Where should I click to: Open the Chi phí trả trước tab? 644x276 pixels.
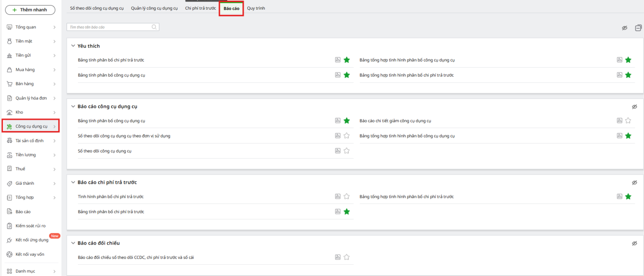[x=200, y=8]
